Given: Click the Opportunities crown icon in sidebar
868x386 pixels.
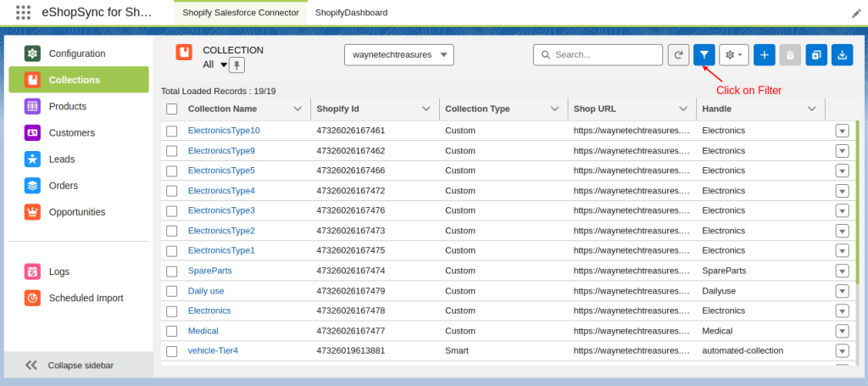Looking at the screenshot, I should point(32,211).
